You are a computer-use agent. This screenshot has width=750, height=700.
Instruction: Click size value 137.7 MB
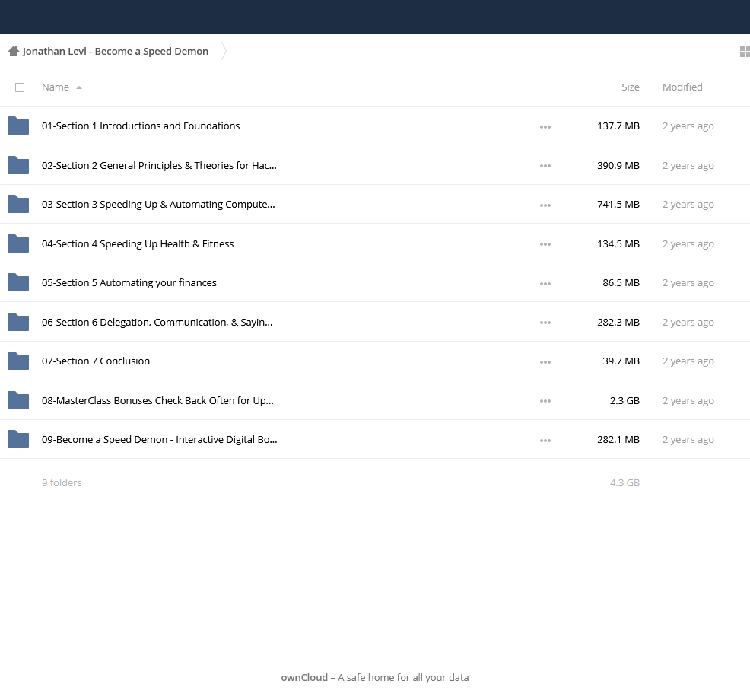click(618, 126)
